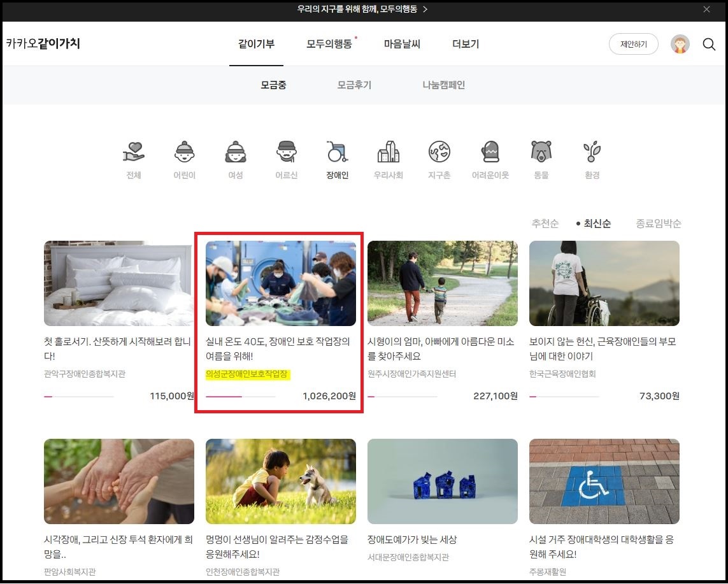
Task: Click progress bar next to 73,300원
Action: pos(564,397)
